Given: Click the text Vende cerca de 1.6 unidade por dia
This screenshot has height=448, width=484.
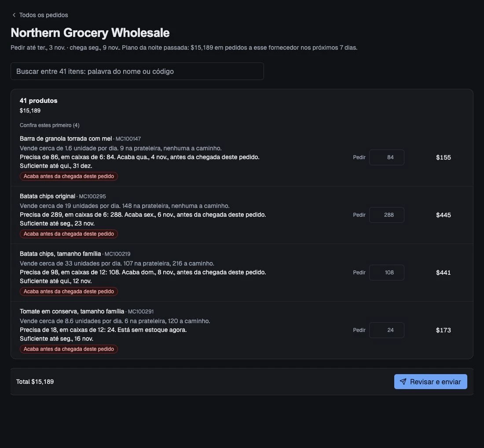Looking at the screenshot, I should [x=69, y=148].
